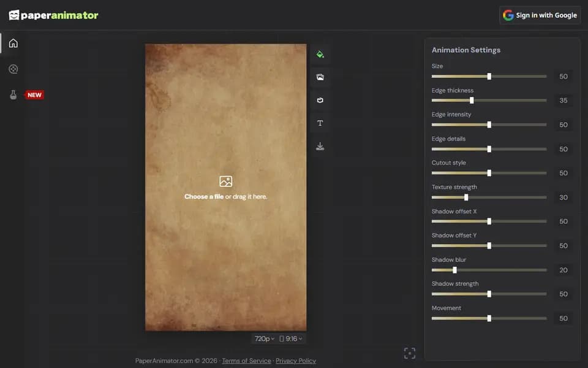
Task: Click the Edge intensity value 50
Action: (563, 125)
